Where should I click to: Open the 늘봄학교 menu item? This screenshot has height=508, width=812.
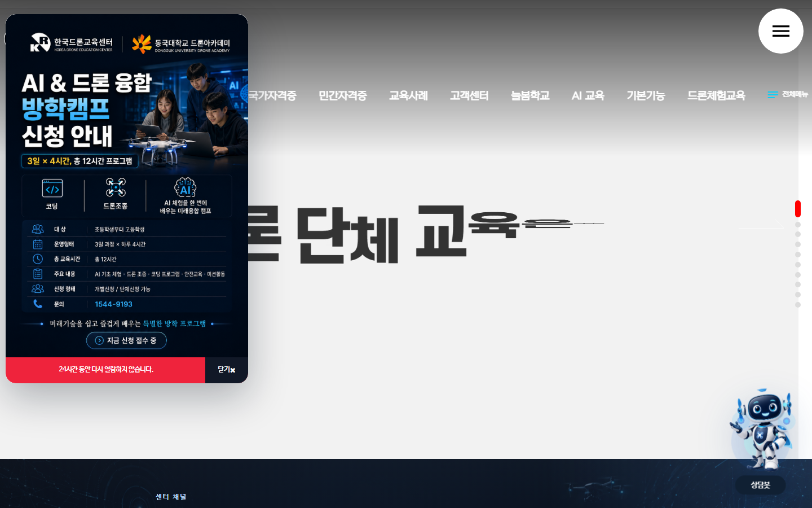point(530,95)
